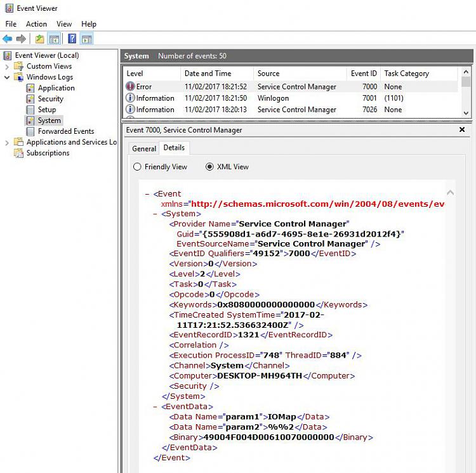Sort events by Event ID header
Screen dimensions: 476x473
[x=364, y=74]
